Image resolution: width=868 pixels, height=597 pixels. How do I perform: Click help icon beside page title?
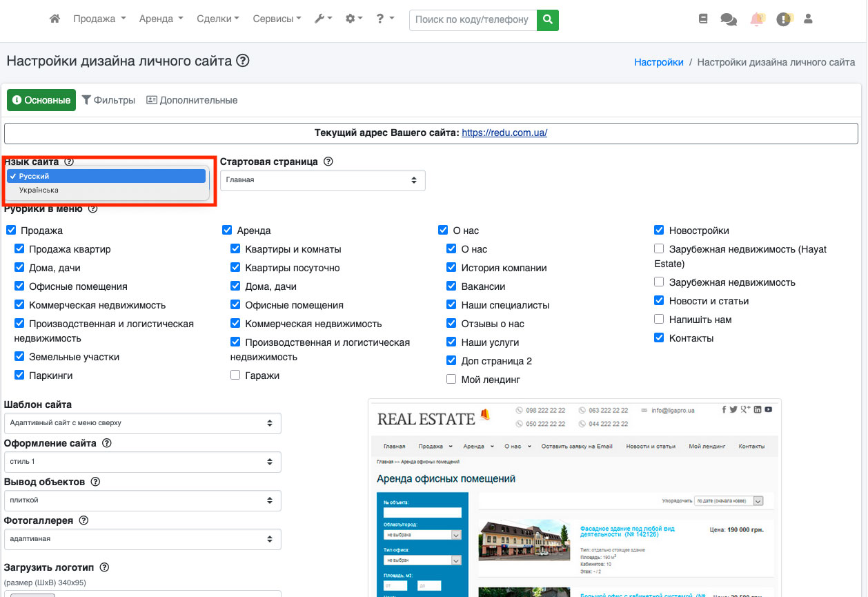[x=242, y=61]
